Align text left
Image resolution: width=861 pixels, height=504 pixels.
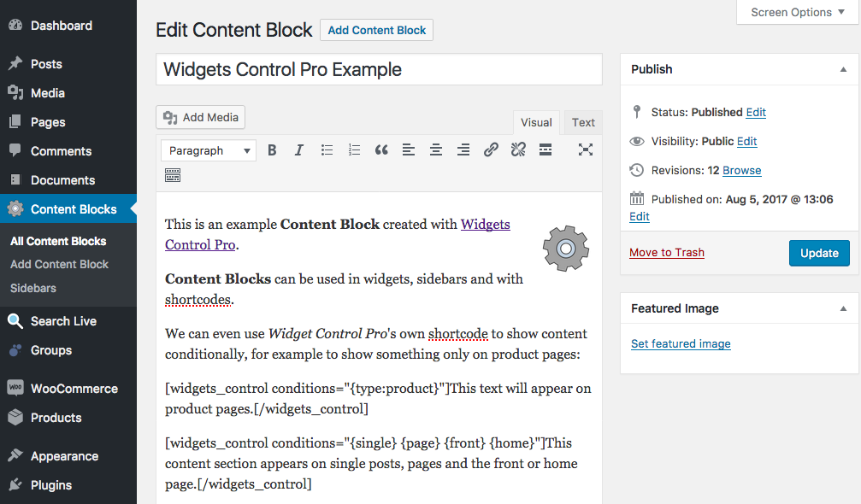pyautogui.click(x=409, y=149)
